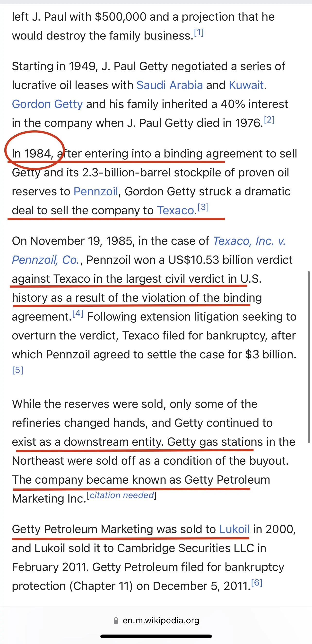Tap the citation needed tag
Viewport: 312px width, 644px height.
coord(122,495)
